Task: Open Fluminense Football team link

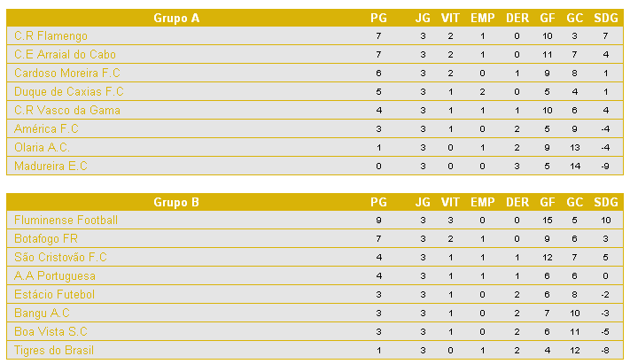Action: click(66, 220)
